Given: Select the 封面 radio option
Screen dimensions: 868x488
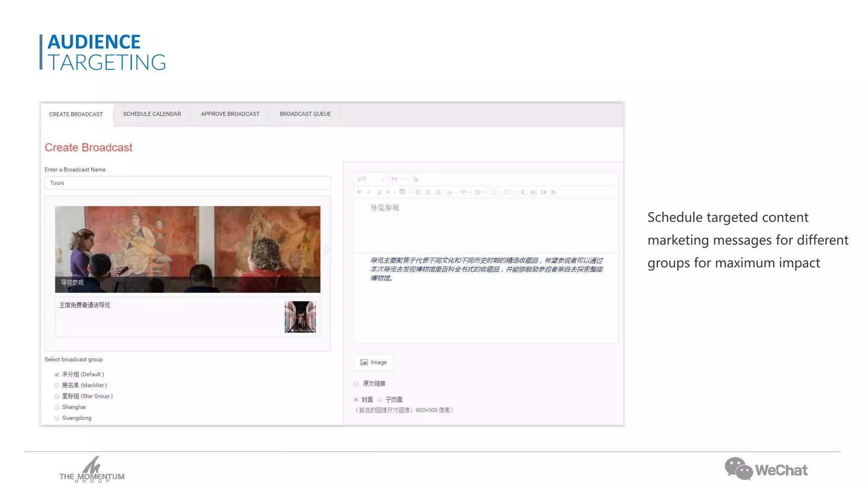Looking at the screenshot, I should (356, 399).
